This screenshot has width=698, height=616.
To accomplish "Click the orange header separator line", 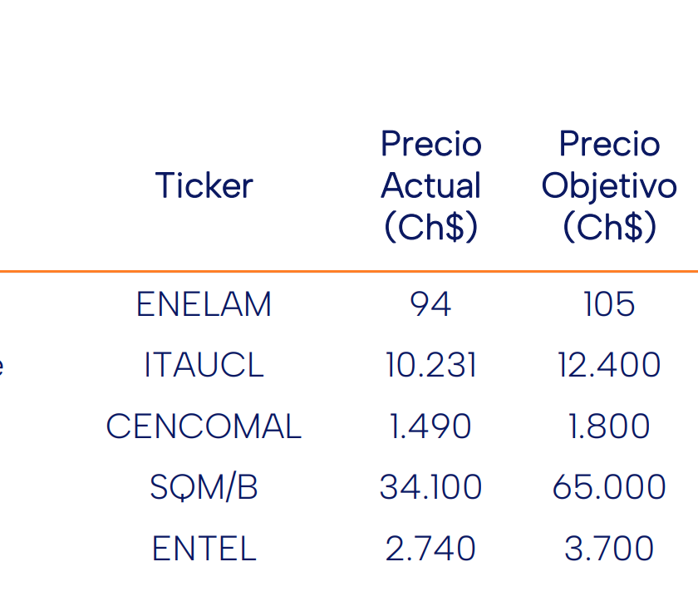I will 349,271.
